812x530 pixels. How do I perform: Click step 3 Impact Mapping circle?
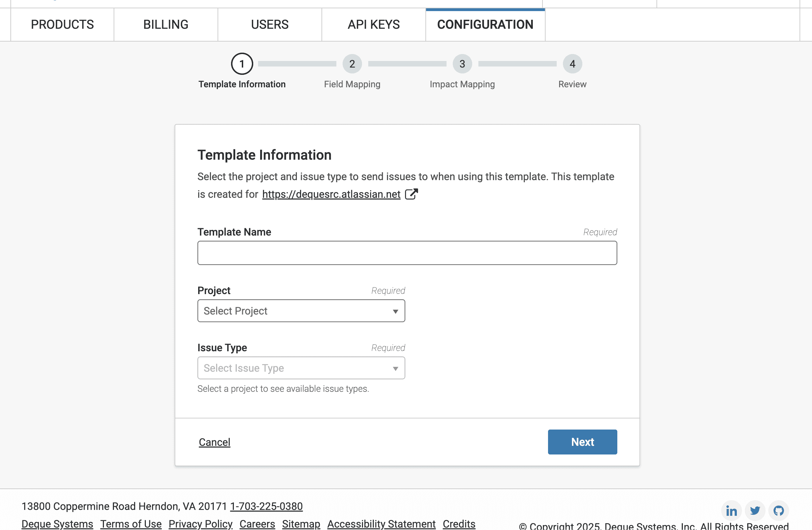462,64
